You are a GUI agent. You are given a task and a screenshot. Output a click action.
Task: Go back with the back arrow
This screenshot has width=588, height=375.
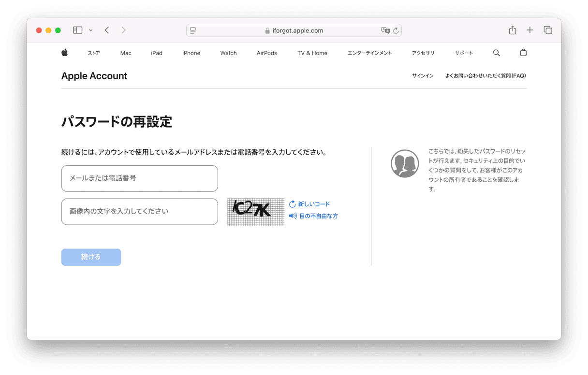point(107,30)
